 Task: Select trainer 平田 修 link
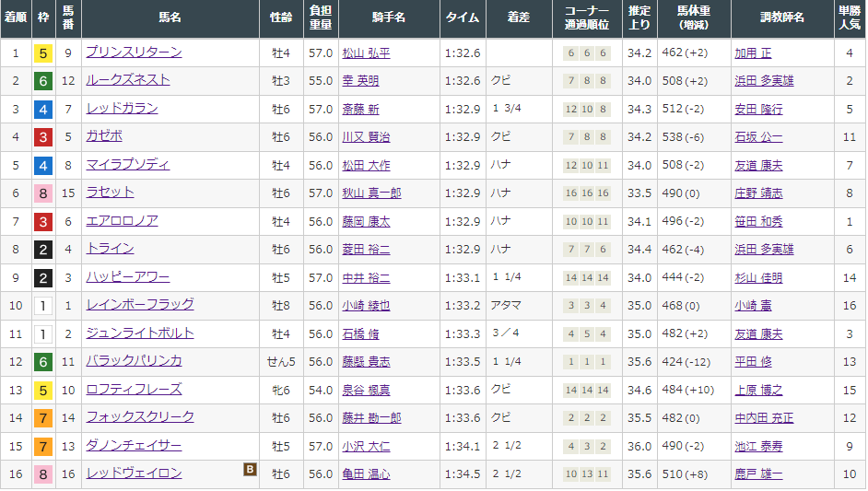click(753, 361)
